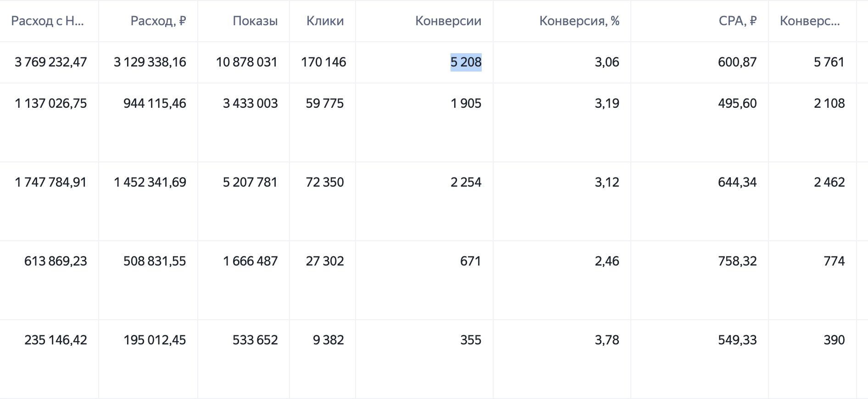Select the 170 146 clicks cell

click(x=323, y=62)
